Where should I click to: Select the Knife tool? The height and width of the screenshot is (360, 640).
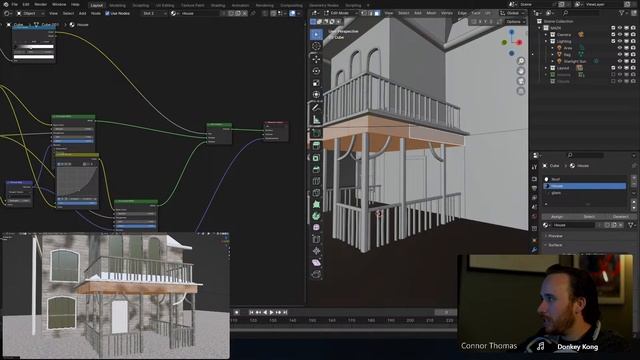pos(316,193)
